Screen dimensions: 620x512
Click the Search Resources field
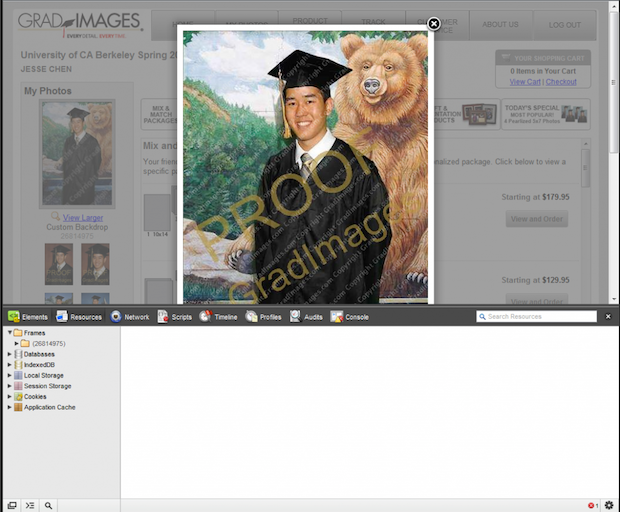click(x=537, y=316)
